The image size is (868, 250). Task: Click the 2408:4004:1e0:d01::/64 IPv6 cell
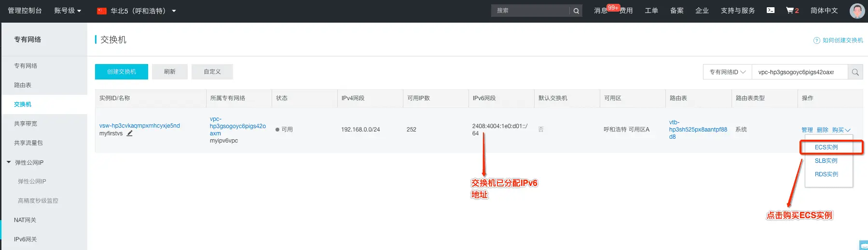(x=500, y=130)
